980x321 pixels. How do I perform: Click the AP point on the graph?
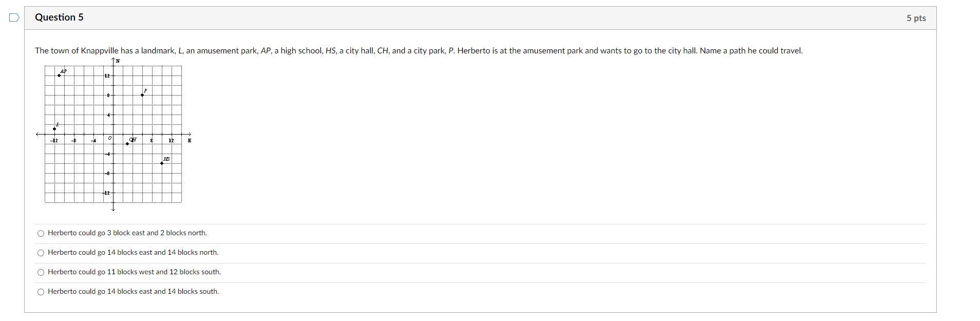[59, 75]
